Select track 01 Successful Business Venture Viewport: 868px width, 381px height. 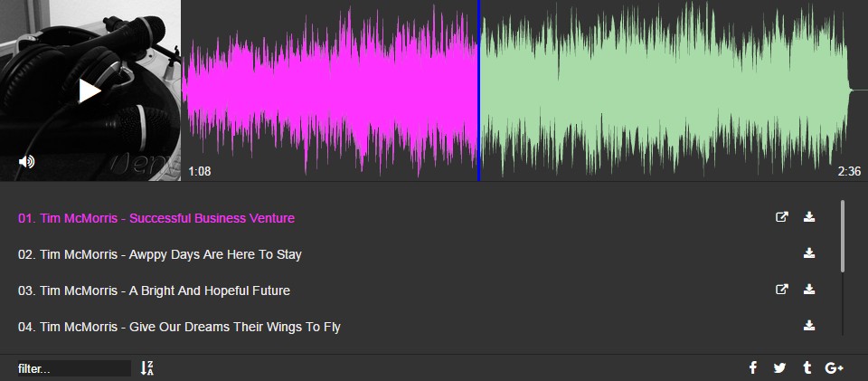coord(156,218)
